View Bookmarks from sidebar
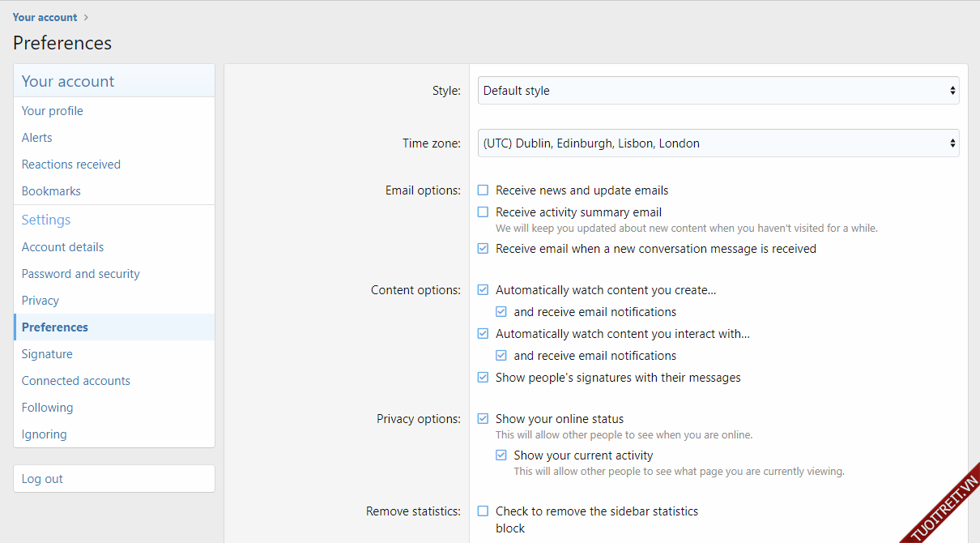Viewport: 980px width, 543px height. 51,191
